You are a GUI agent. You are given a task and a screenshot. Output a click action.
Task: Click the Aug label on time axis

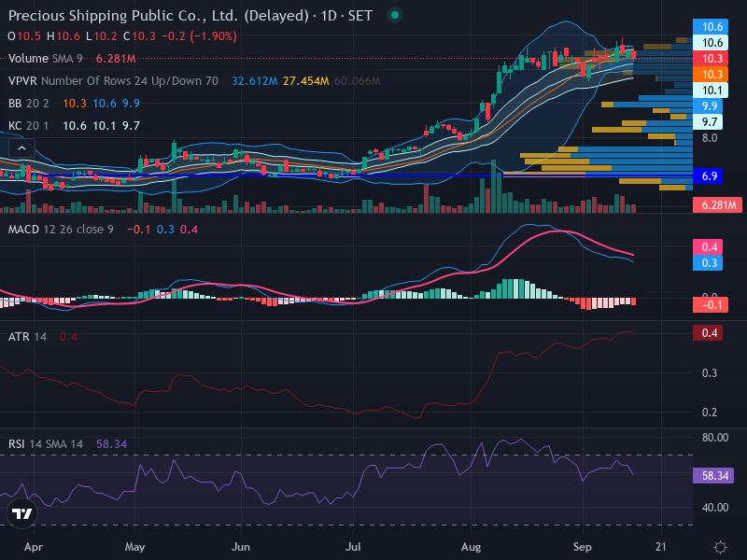(x=471, y=547)
